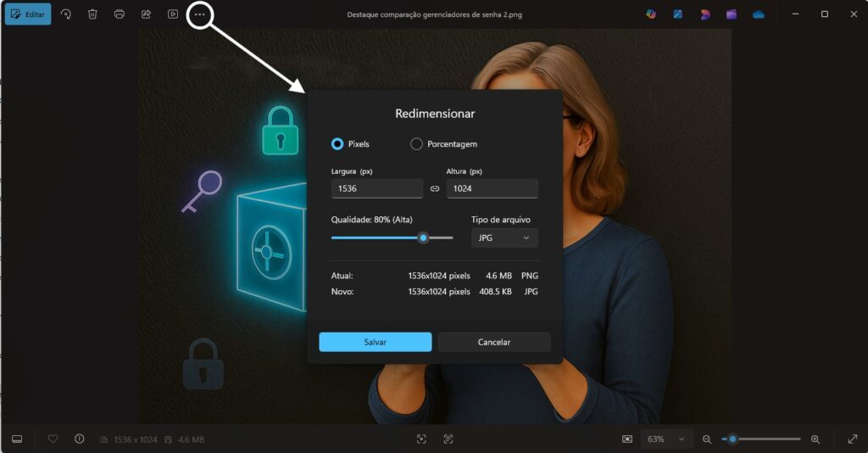Click Salvar to save resized image
This screenshot has width=868, height=453.
[x=376, y=342]
